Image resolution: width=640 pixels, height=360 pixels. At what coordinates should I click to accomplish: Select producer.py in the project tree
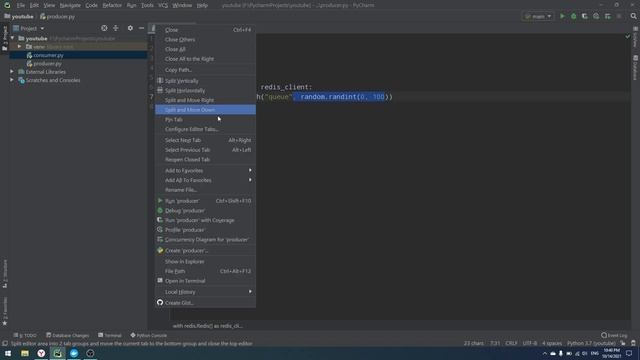tap(48, 64)
